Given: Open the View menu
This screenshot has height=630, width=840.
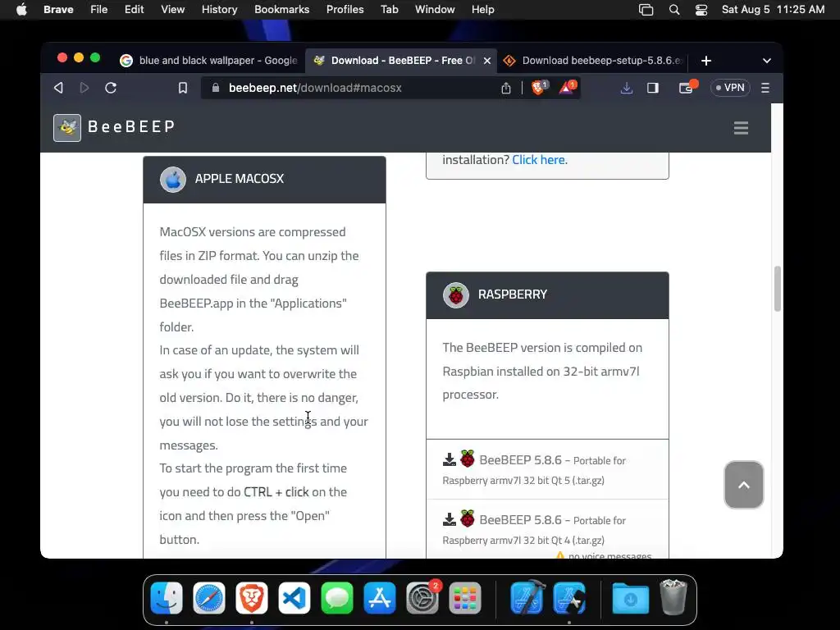Looking at the screenshot, I should (172, 10).
